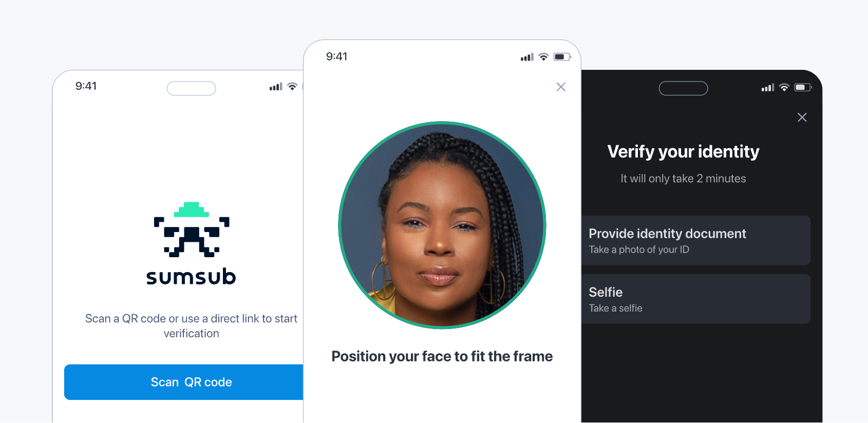Click Position your face to fit the frame text
This screenshot has height=423, width=868.
click(x=442, y=356)
